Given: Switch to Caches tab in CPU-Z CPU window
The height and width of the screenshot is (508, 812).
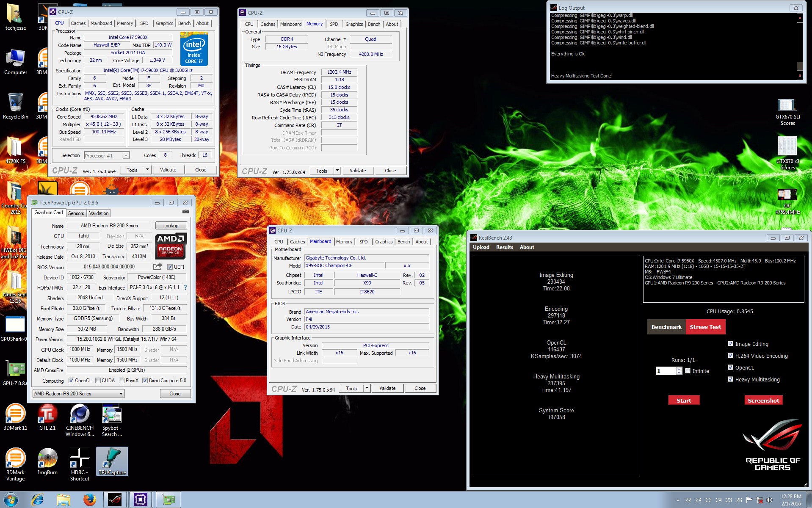Looking at the screenshot, I should [x=78, y=23].
